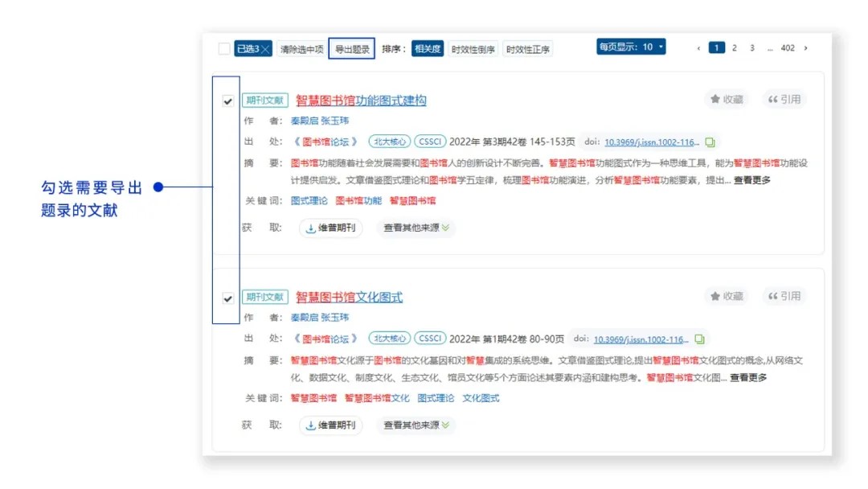Download the first result via 维普期刊
868x489 pixels.
coord(331,228)
